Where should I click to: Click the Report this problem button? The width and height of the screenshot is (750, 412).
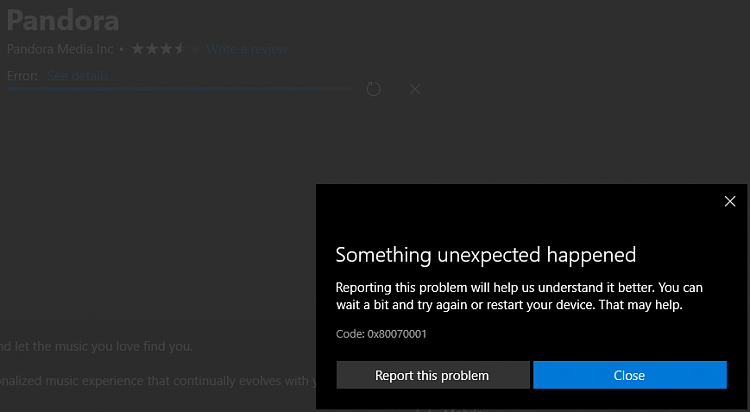click(x=432, y=375)
